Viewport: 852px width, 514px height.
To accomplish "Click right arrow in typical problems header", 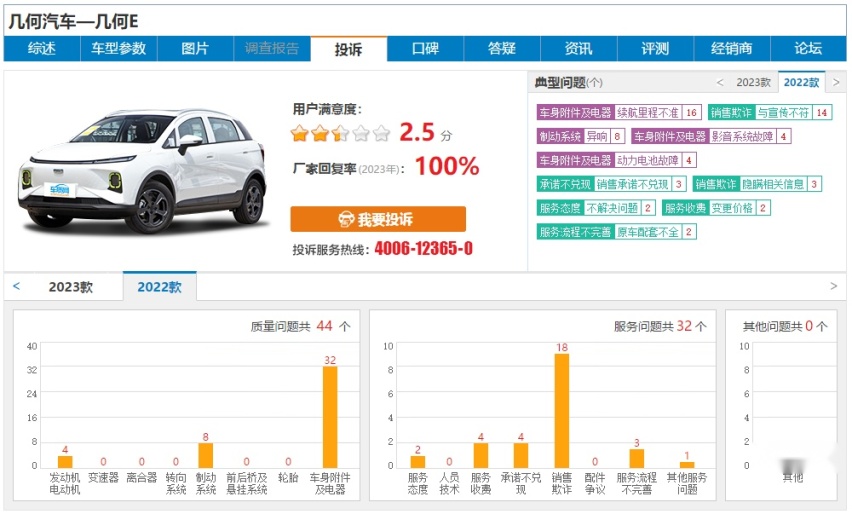I will 836,83.
